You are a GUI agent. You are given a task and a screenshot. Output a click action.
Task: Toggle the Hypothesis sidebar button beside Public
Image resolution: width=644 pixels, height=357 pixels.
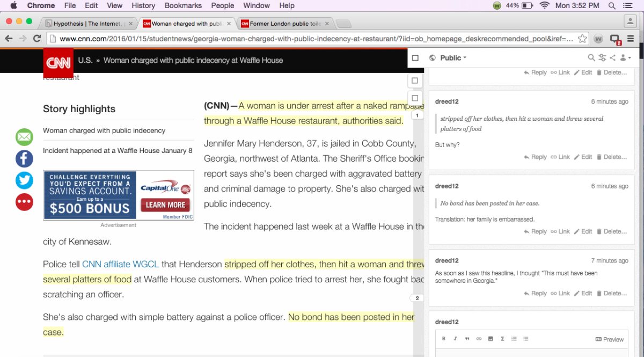415,58
